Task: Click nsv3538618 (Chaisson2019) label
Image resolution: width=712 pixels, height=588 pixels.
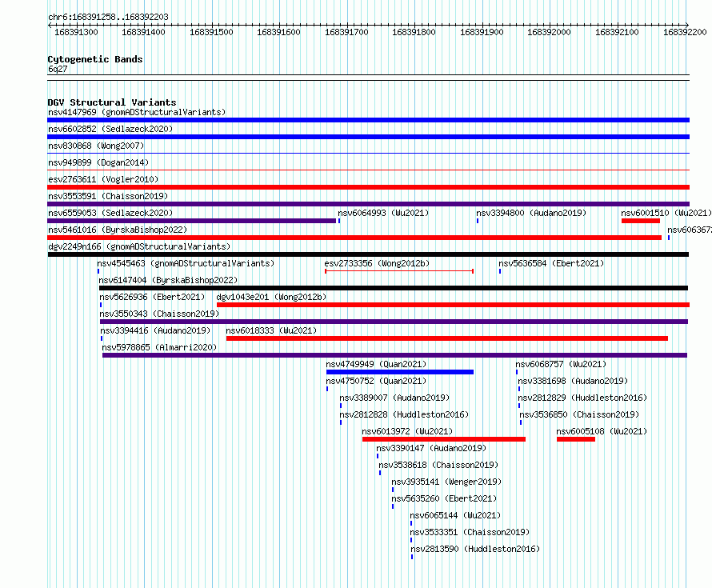Action: tap(438, 465)
